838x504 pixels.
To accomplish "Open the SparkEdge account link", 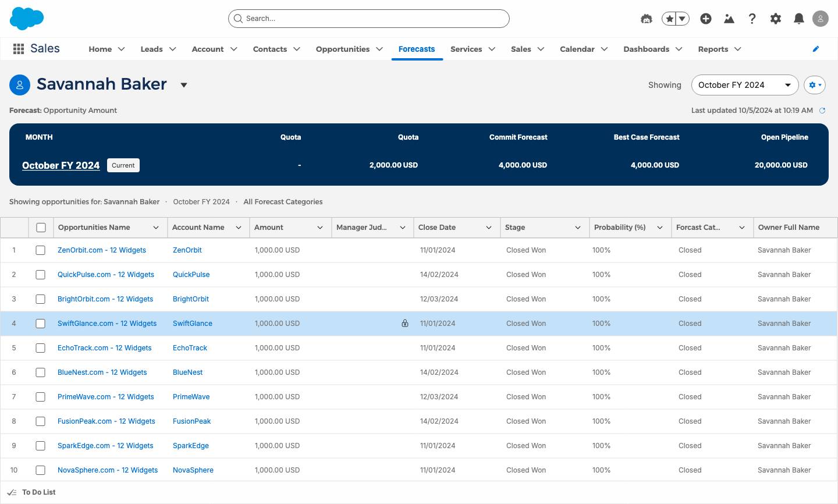I will pyautogui.click(x=191, y=446).
